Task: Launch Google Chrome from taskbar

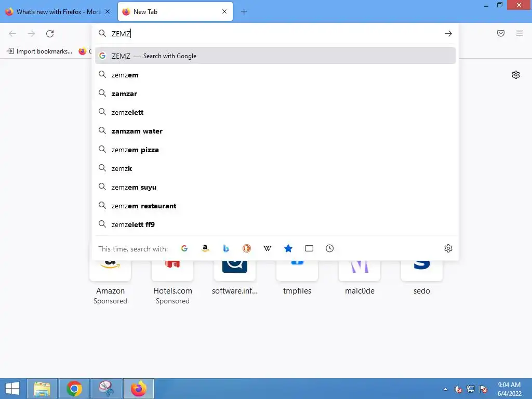Action: (74, 389)
